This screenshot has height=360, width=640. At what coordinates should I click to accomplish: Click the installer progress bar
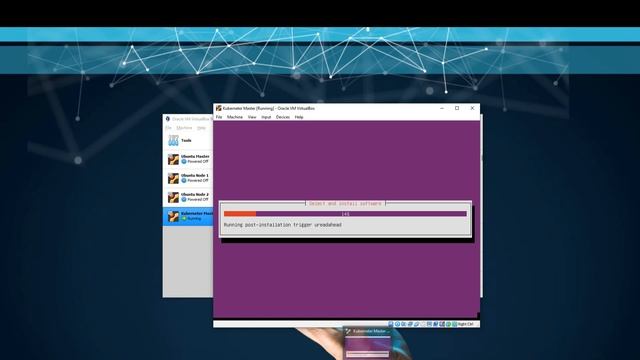click(345, 214)
